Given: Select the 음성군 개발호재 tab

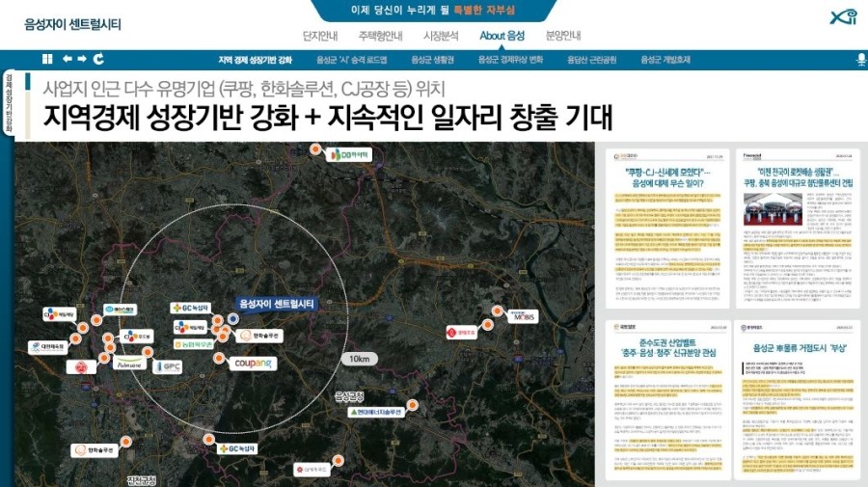Looking at the screenshot, I should (x=665, y=60).
